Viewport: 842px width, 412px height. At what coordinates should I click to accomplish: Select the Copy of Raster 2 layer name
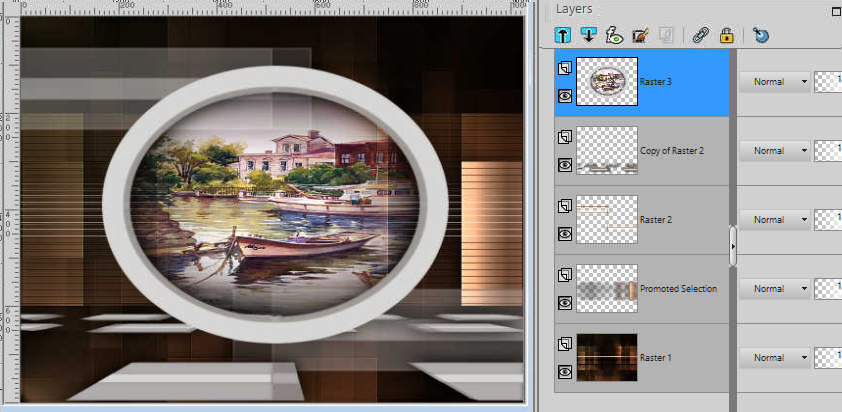click(672, 151)
